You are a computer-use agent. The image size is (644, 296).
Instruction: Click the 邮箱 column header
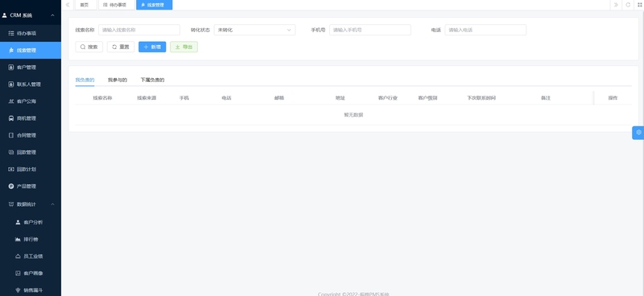click(279, 98)
